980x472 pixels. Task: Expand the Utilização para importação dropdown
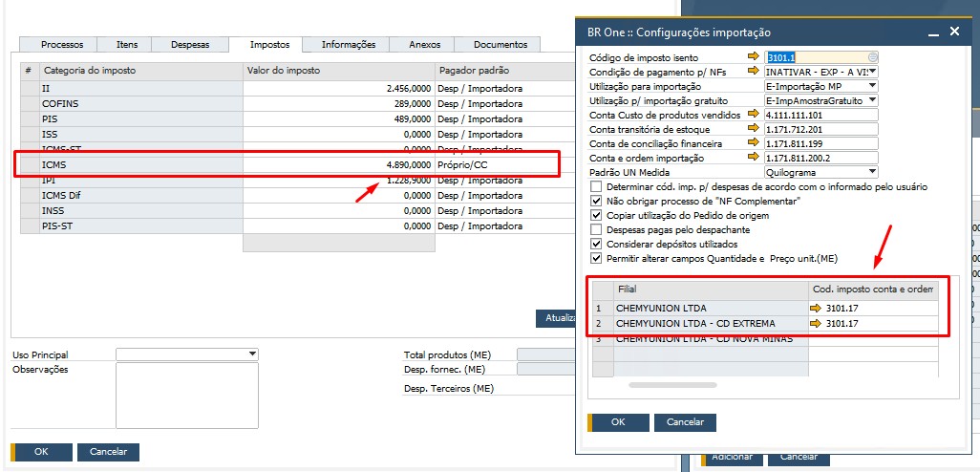point(872,86)
